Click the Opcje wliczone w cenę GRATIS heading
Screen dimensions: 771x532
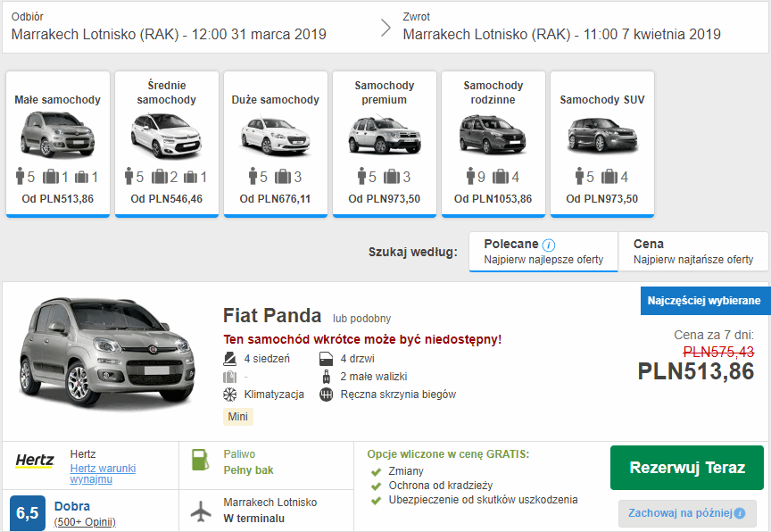[x=448, y=454]
